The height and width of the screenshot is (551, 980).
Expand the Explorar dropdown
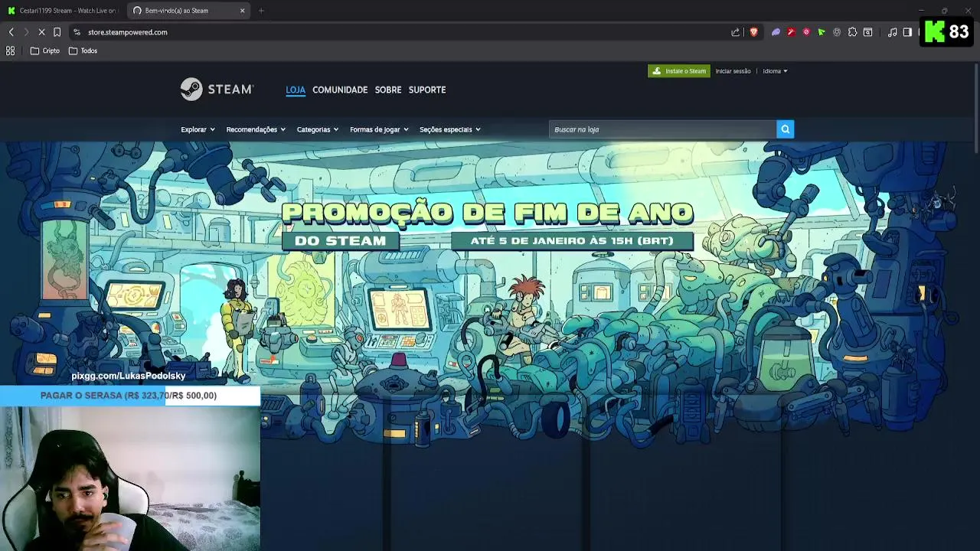(198, 129)
